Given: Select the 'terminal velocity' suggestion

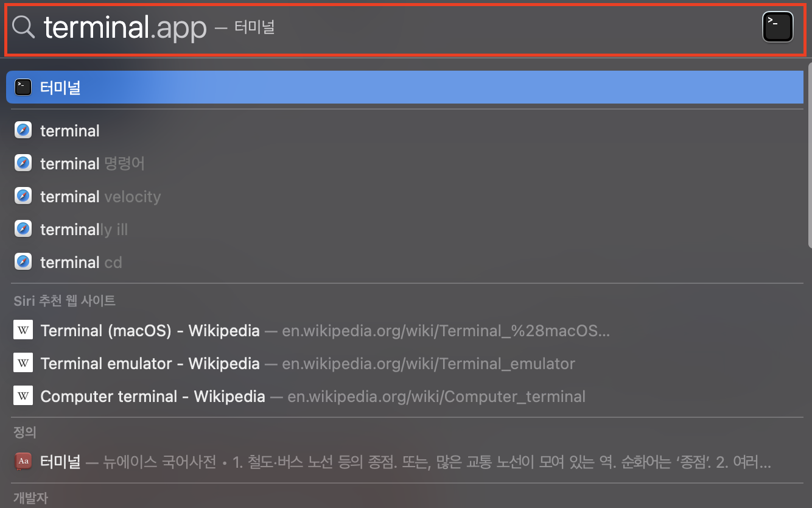Looking at the screenshot, I should [x=405, y=196].
